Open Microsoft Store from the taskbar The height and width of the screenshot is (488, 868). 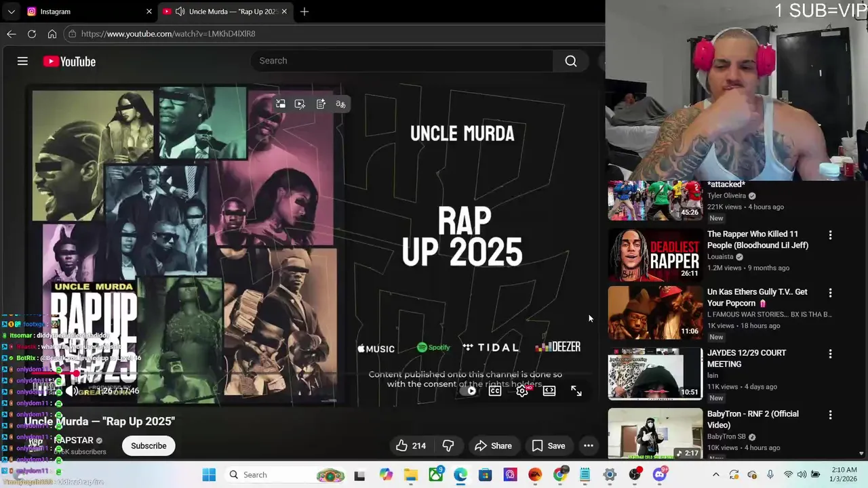[486, 474]
